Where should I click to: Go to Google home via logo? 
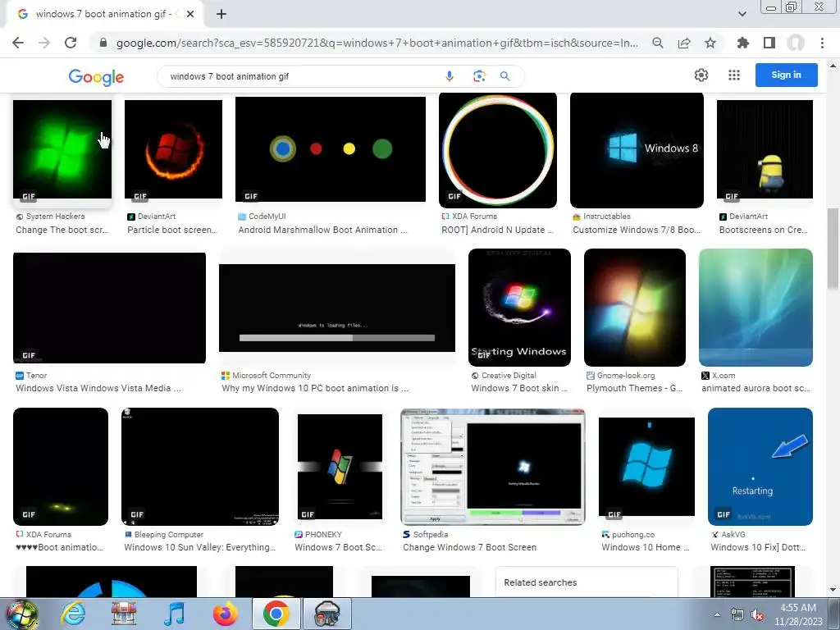point(97,77)
